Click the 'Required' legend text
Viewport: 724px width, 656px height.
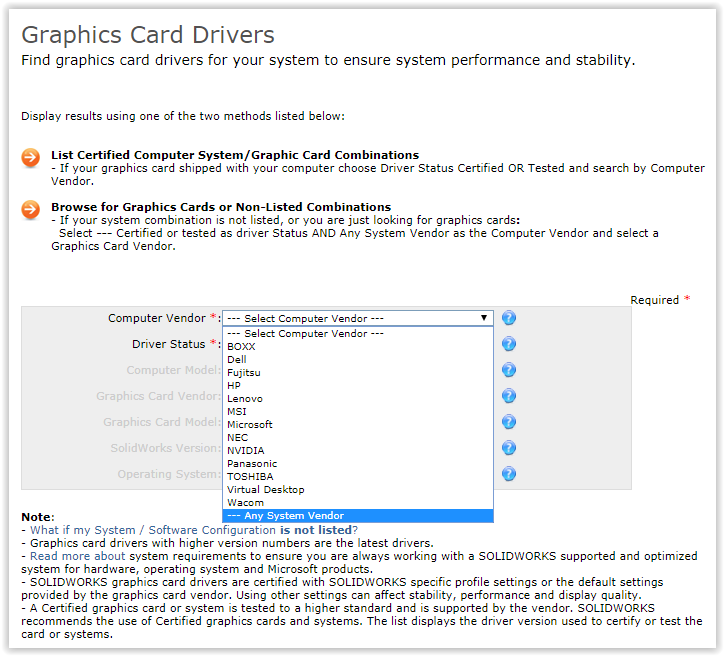654,300
